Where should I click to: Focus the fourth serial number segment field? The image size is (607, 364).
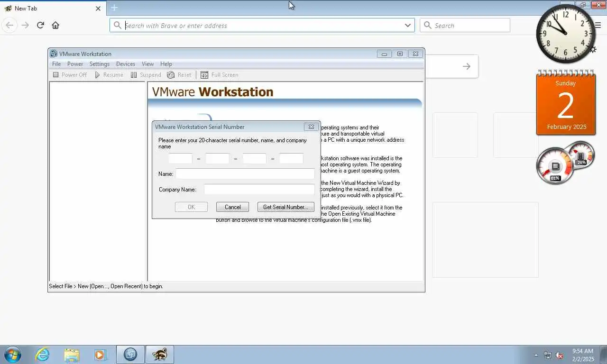tap(291, 159)
